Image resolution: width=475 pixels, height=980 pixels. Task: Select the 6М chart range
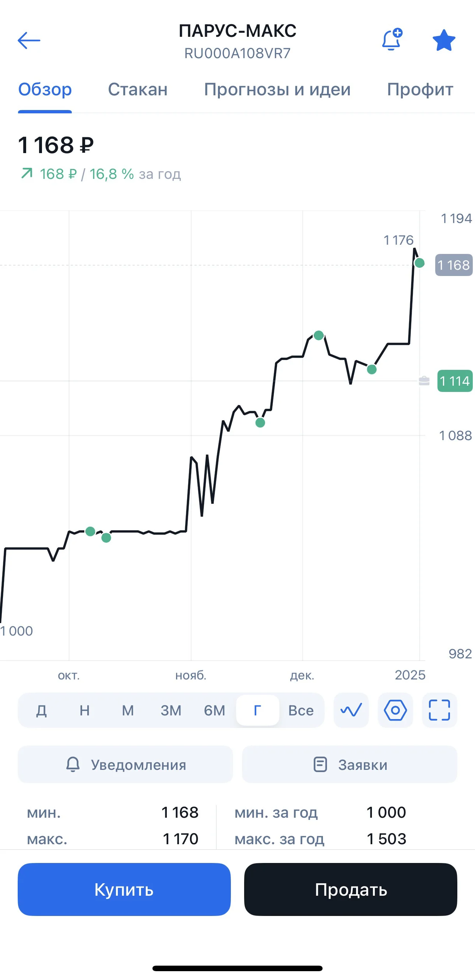[x=214, y=710]
